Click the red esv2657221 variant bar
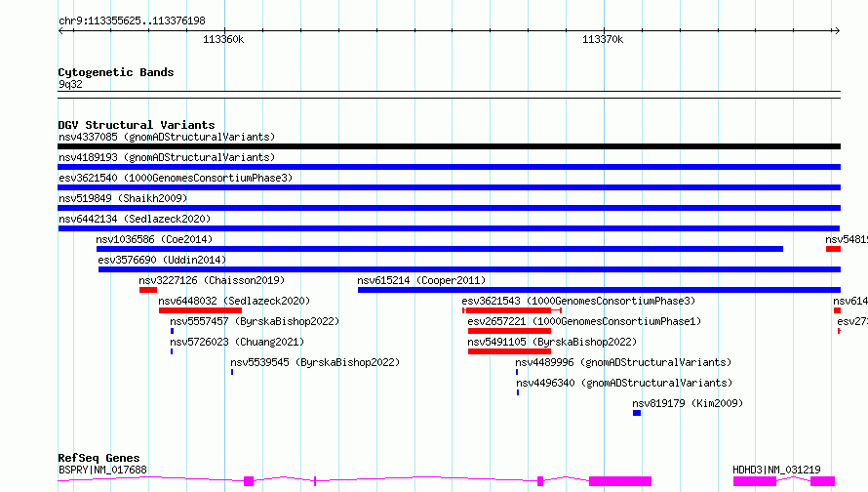This screenshot has width=868, height=492. coord(509,331)
